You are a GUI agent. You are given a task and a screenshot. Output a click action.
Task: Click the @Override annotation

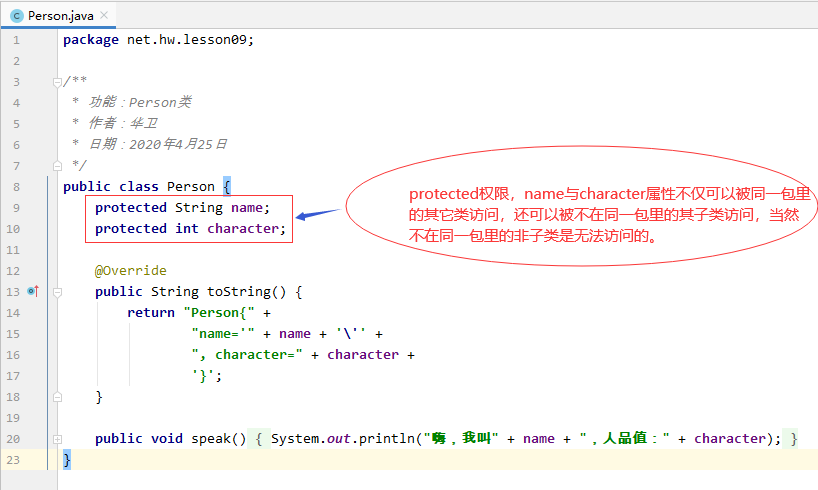[x=130, y=270]
